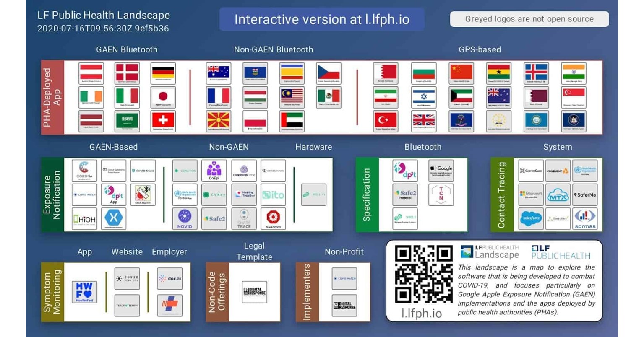Click the HIOH logo card
The image size is (644, 337).
[84, 219]
